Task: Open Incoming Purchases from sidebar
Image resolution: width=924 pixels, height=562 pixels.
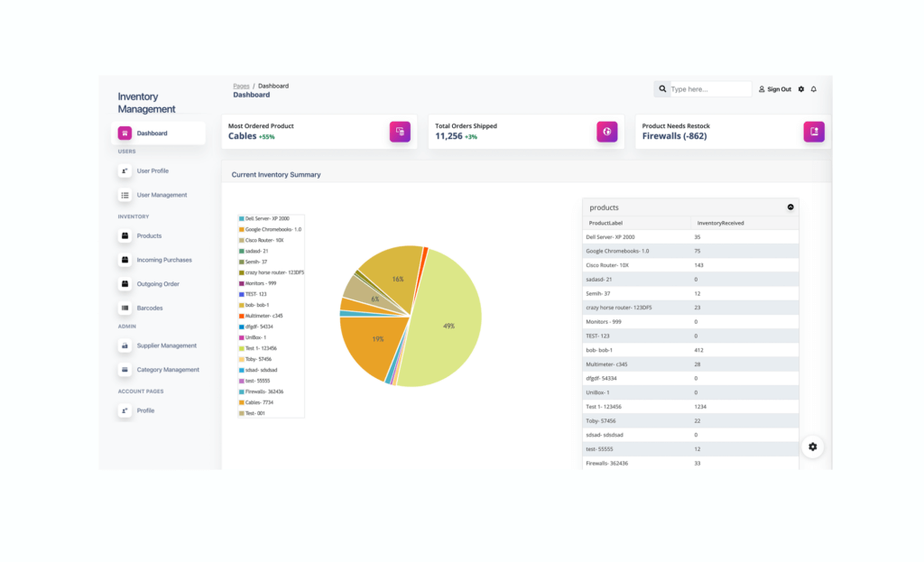Action: tap(164, 260)
